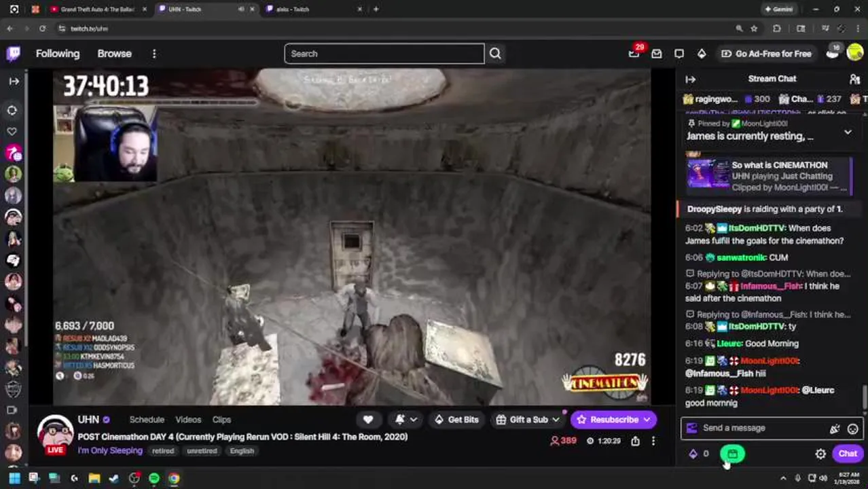Open the UHN channel avatar with LIVE badge
The height and width of the screenshot is (489, 868).
pyautogui.click(x=55, y=435)
